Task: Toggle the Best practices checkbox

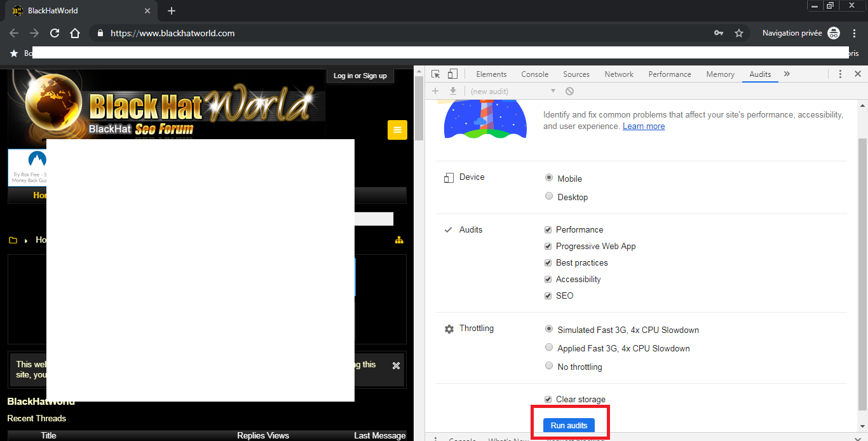Action: click(548, 262)
